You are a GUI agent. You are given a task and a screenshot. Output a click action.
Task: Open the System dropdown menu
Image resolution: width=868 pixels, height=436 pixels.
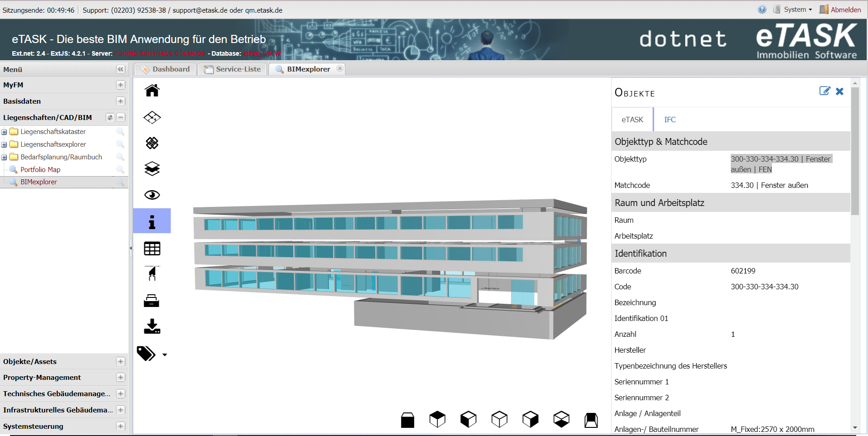click(x=793, y=10)
